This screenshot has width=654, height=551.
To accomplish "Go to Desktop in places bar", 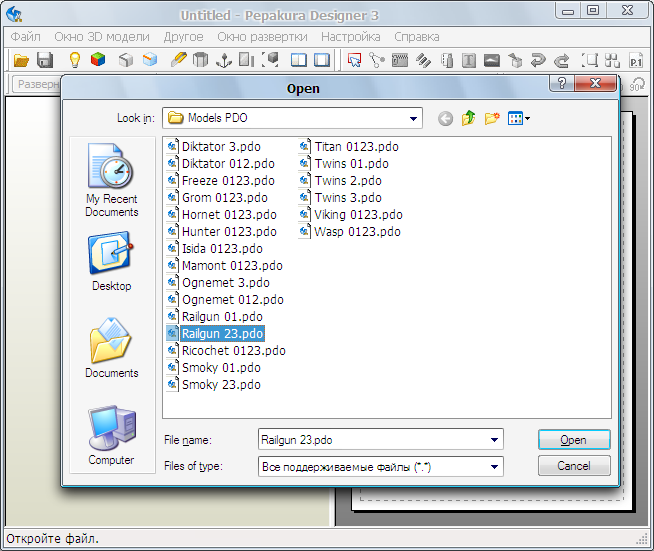I will click(111, 261).
